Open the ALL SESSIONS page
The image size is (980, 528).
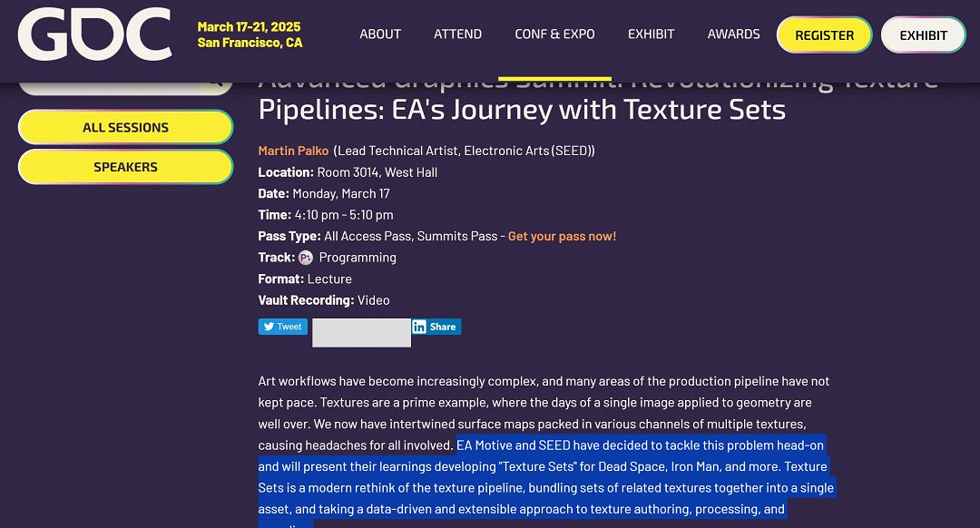[125, 128]
